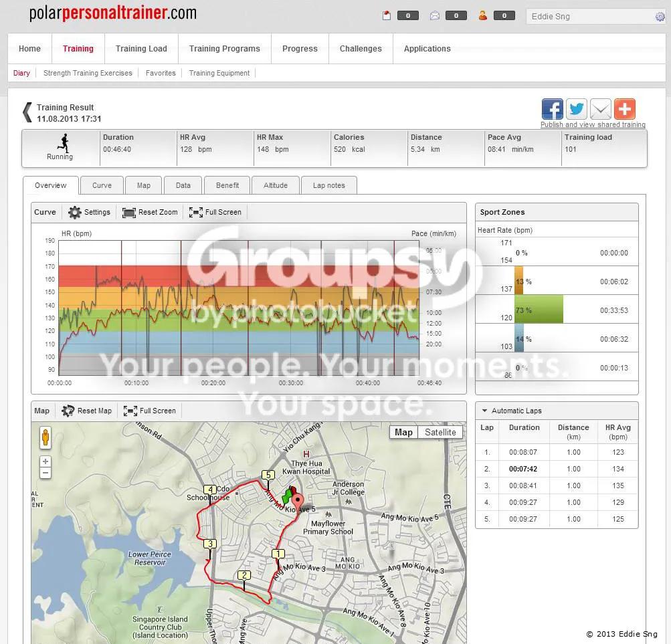Select lap marker 1 on map
This screenshot has height=644, width=671.
(278, 554)
